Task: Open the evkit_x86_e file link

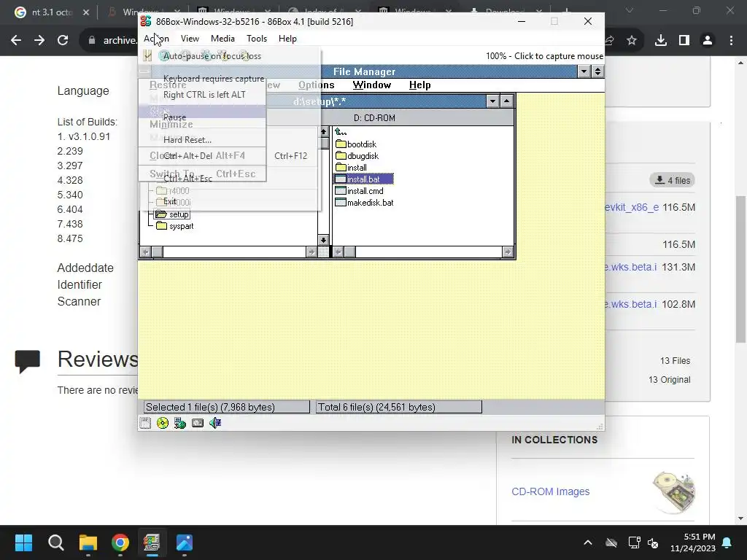Action: click(x=632, y=207)
